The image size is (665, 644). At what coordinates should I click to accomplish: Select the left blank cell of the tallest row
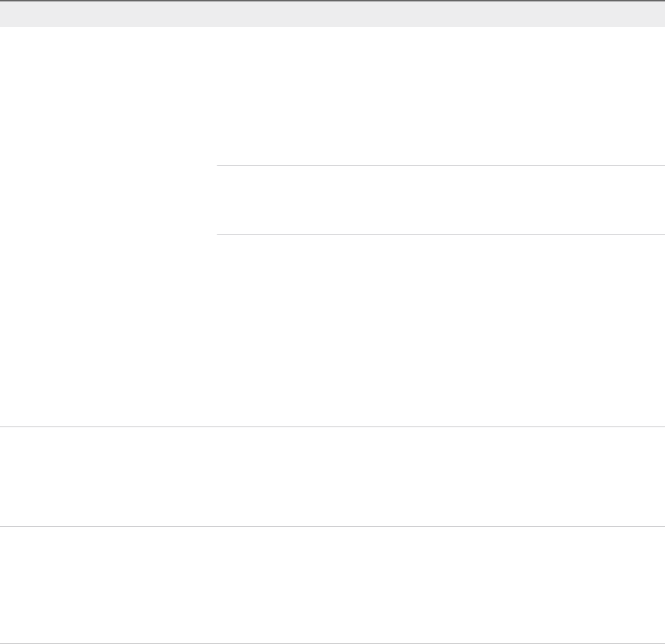(108, 226)
